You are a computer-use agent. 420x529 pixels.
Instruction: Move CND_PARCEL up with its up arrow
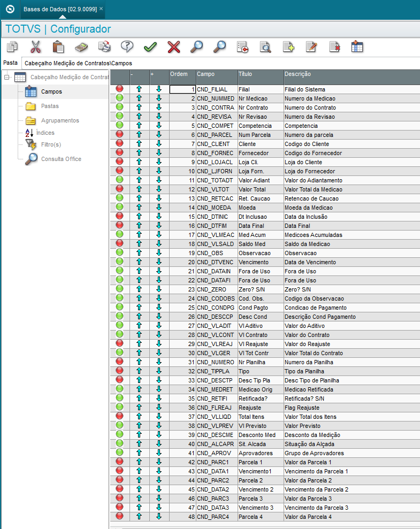pyautogui.click(x=139, y=135)
